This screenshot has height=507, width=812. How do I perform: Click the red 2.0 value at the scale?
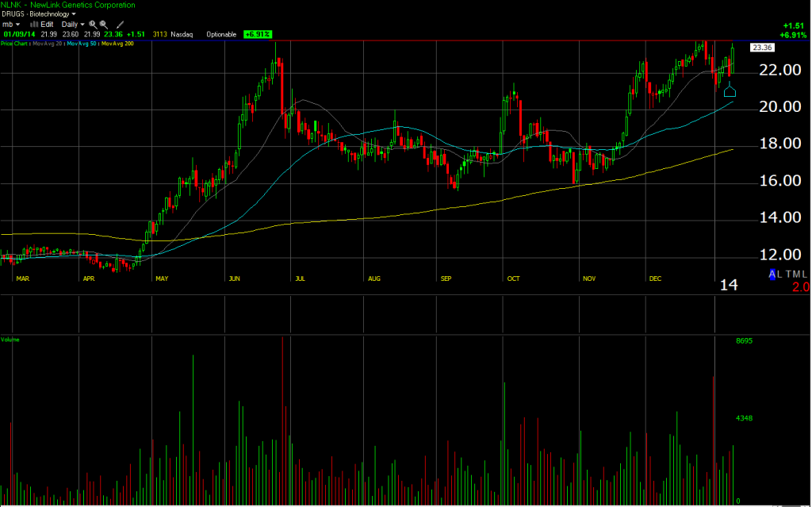[800, 286]
